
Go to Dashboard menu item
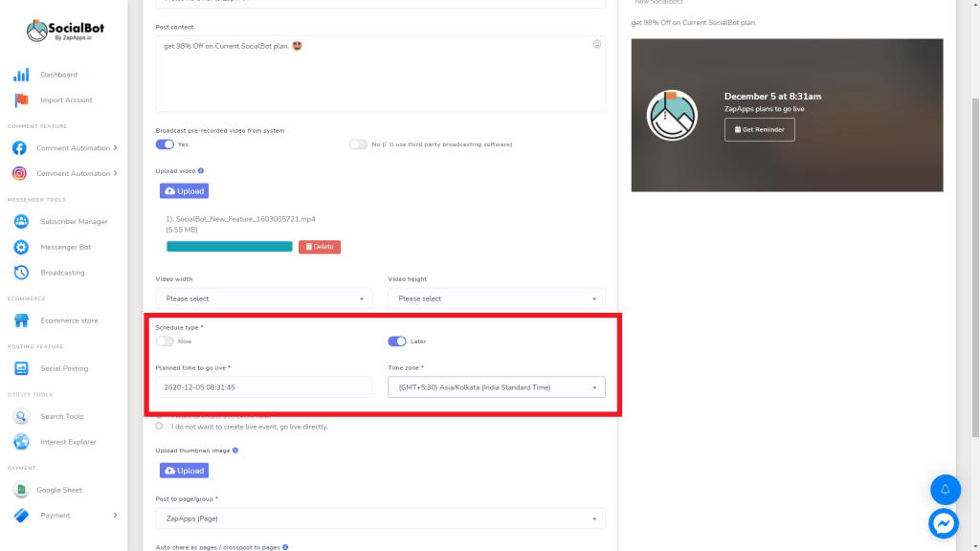pos(58,75)
